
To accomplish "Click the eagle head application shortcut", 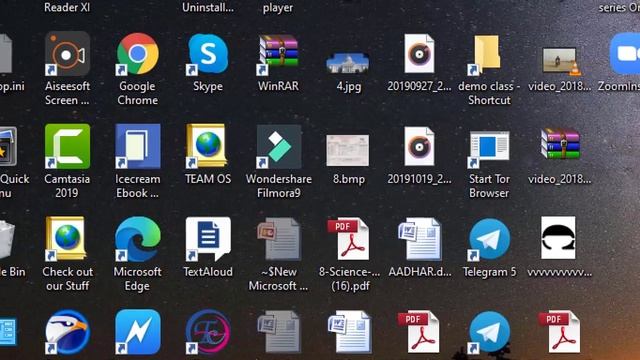I will [x=67, y=332].
